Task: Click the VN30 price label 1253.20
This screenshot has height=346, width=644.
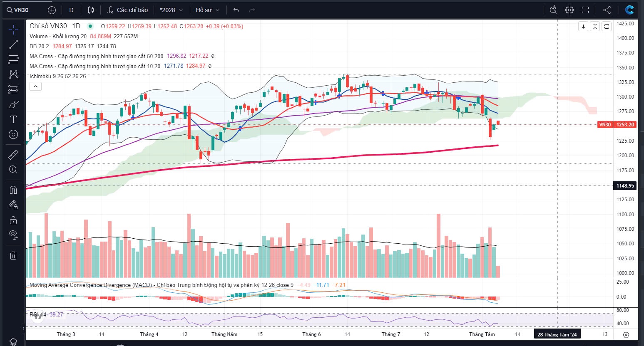Action: 617,124
